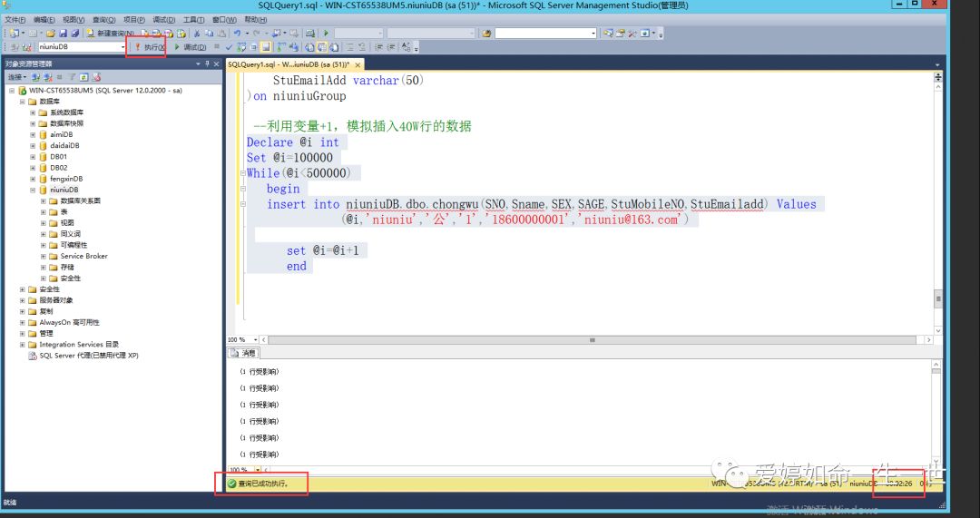Click the New Project icon in toolbar
Screen dimensions: 980x518
pyautogui.click(x=14, y=34)
